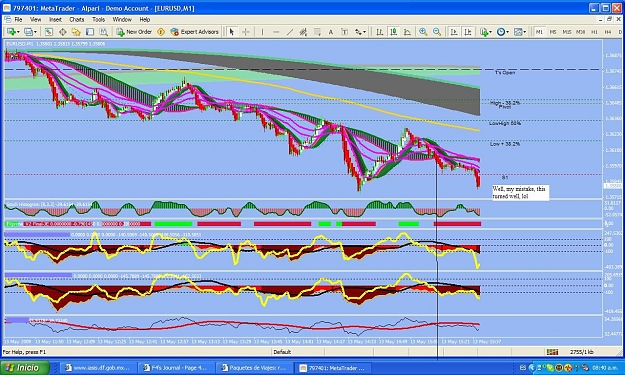Open the Tools menu

(x=98, y=20)
